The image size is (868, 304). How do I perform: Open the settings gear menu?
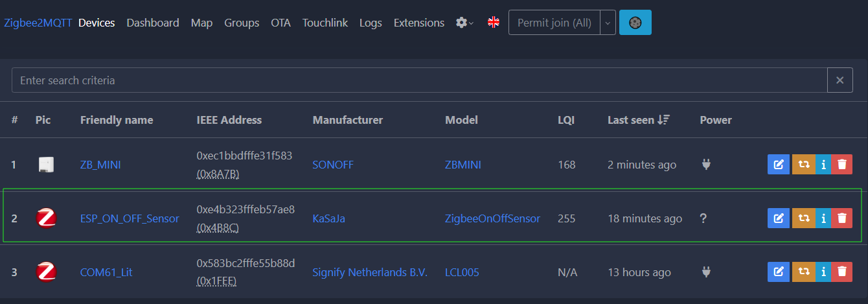click(x=464, y=23)
